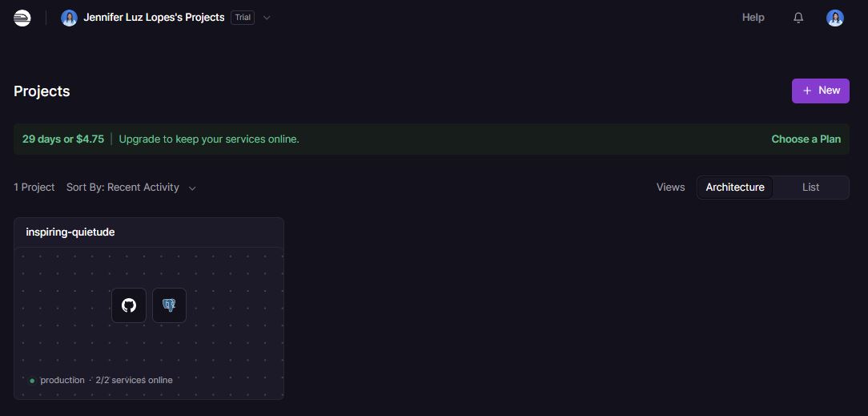Click the green production status dot
The width and height of the screenshot is (868, 416).
[32, 381]
